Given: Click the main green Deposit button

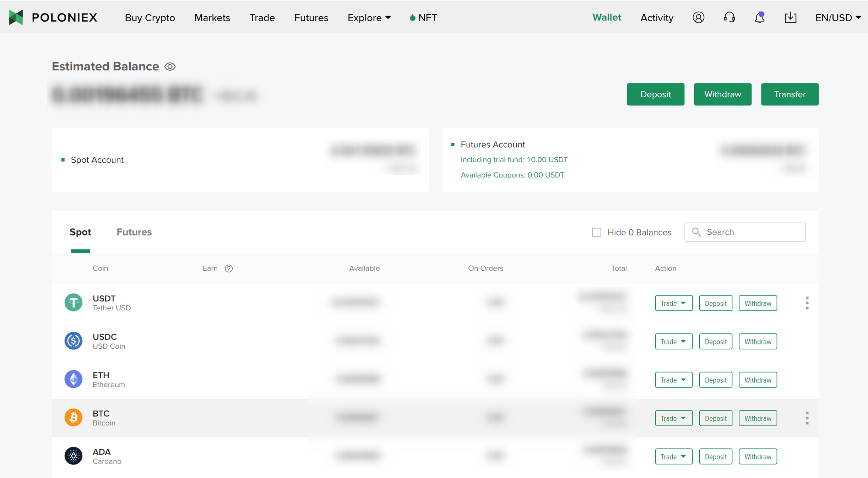Looking at the screenshot, I should coord(656,94).
